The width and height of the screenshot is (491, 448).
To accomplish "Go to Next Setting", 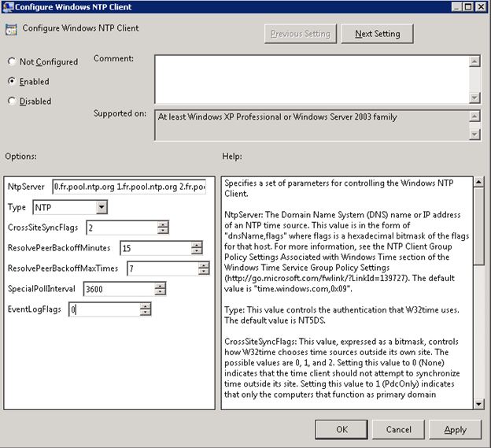I will 377,34.
